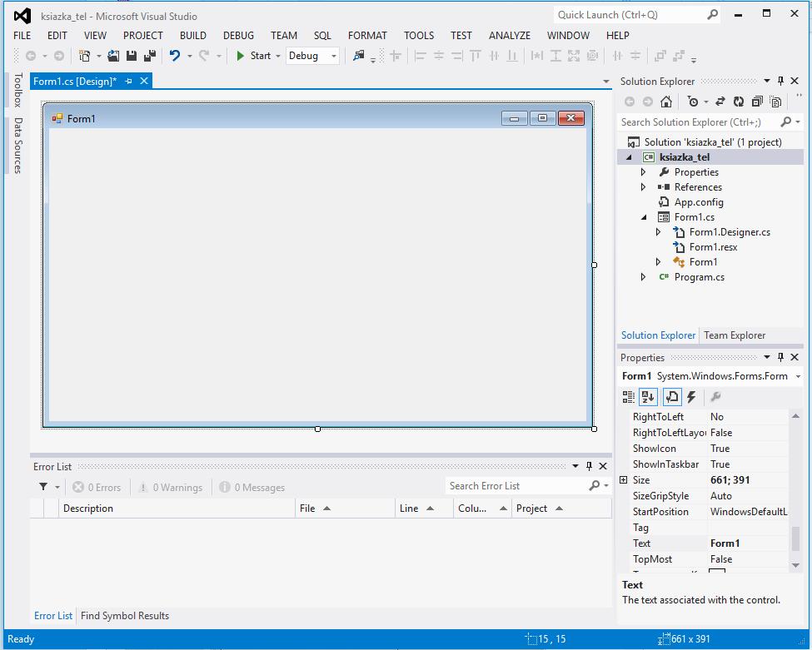
Task: Click the Text property value Form1
Action: (x=748, y=543)
